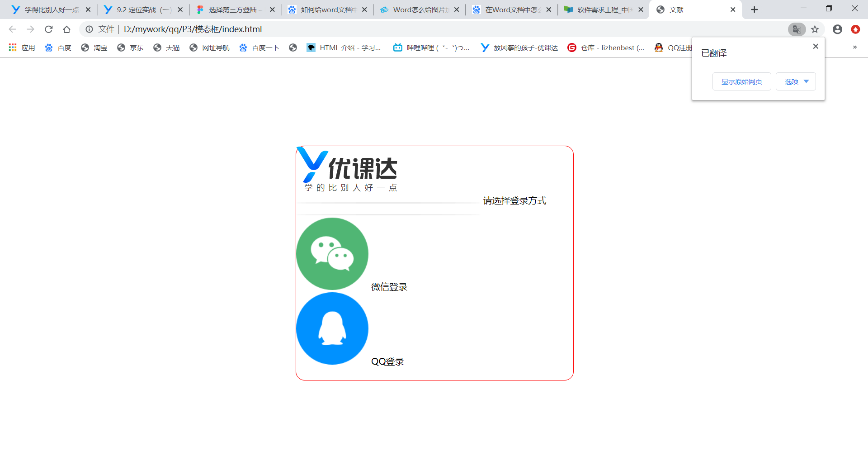
Task: Open the user profile avatar menu
Action: click(x=837, y=29)
